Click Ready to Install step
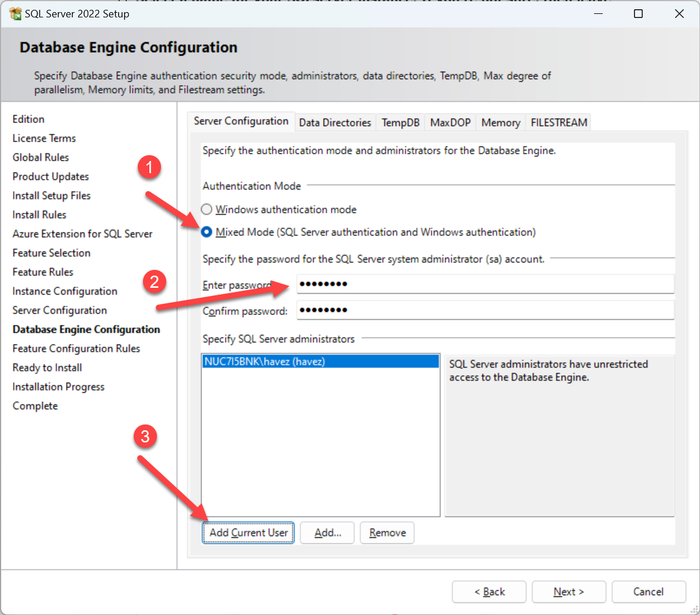 pos(47,368)
